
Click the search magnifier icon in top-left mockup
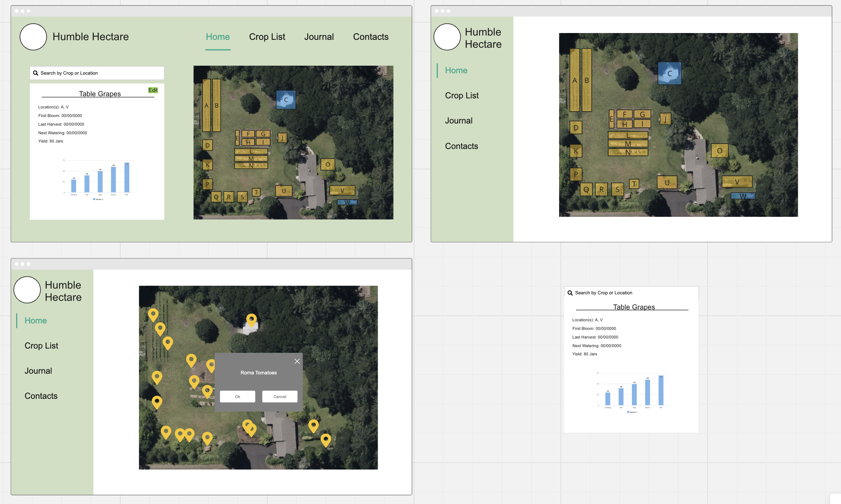point(36,73)
